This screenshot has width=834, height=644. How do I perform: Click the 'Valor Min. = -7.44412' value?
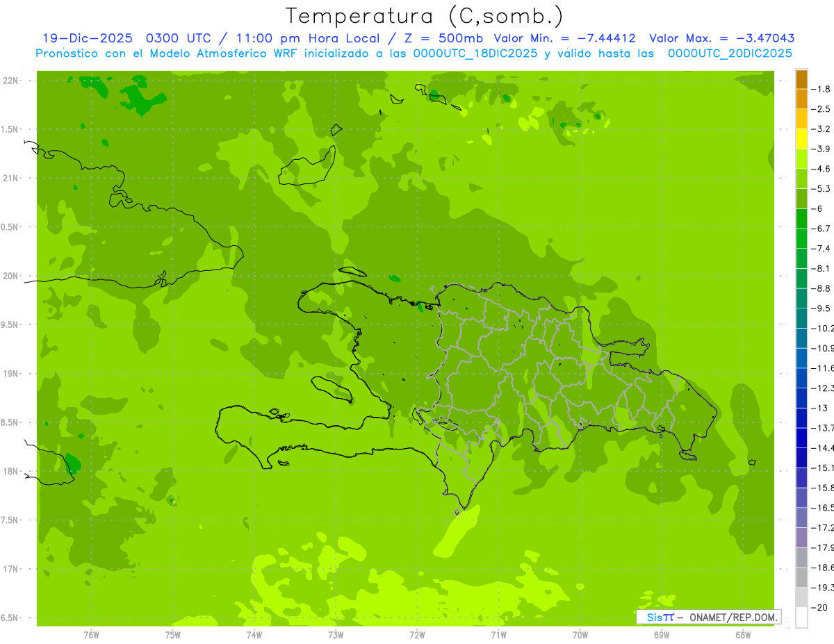564,38
